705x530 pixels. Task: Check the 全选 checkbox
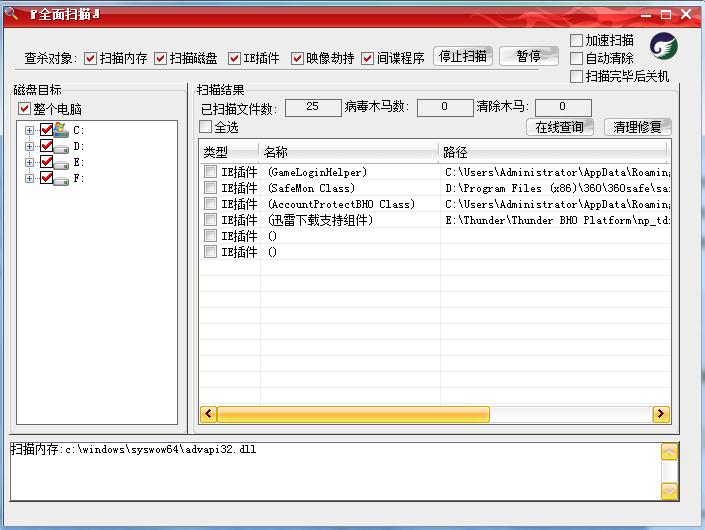(x=205, y=127)
